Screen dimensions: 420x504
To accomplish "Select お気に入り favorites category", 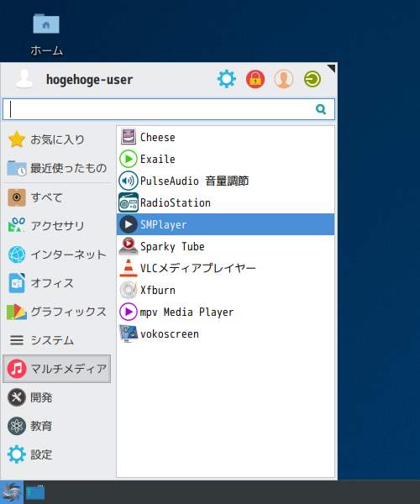I will click(x=57, y=139).
